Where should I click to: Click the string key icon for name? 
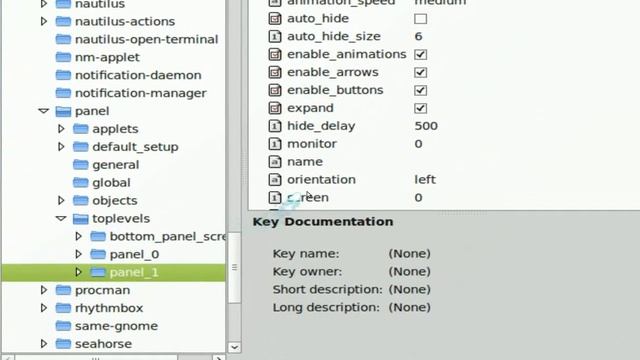[x=275, y=162]
